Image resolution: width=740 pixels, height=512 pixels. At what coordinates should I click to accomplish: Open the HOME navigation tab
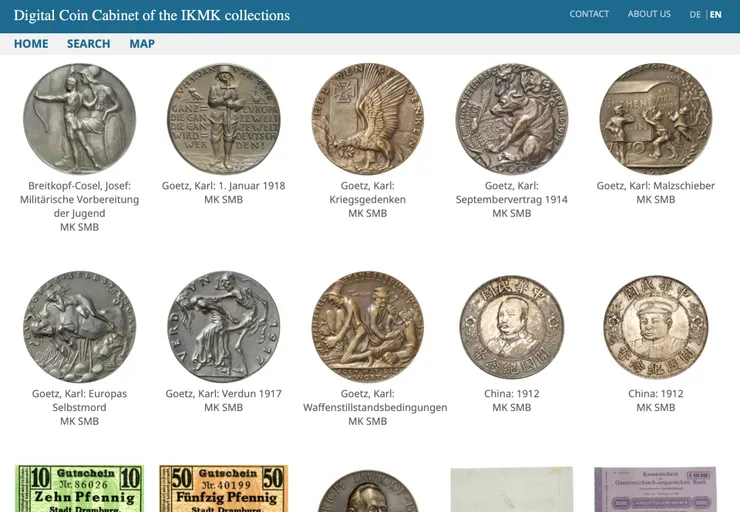click(x=31, y=44)
